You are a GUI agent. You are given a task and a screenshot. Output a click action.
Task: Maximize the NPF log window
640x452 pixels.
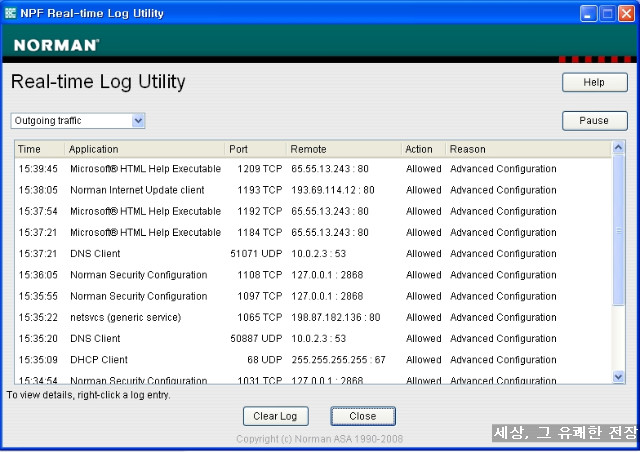607,13
